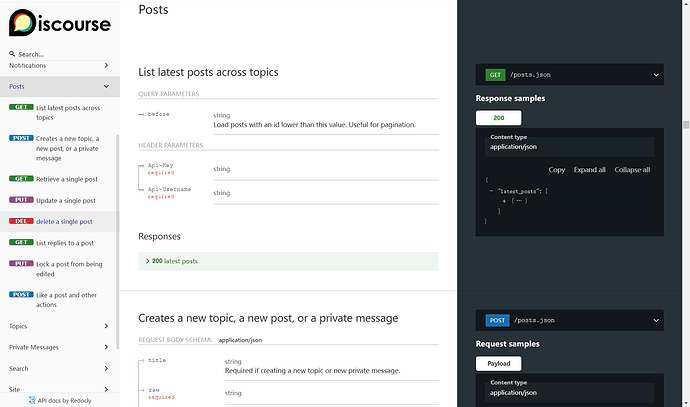Expand the Search sidebar section
Screen dimensions: 690x407
[59, 368]
